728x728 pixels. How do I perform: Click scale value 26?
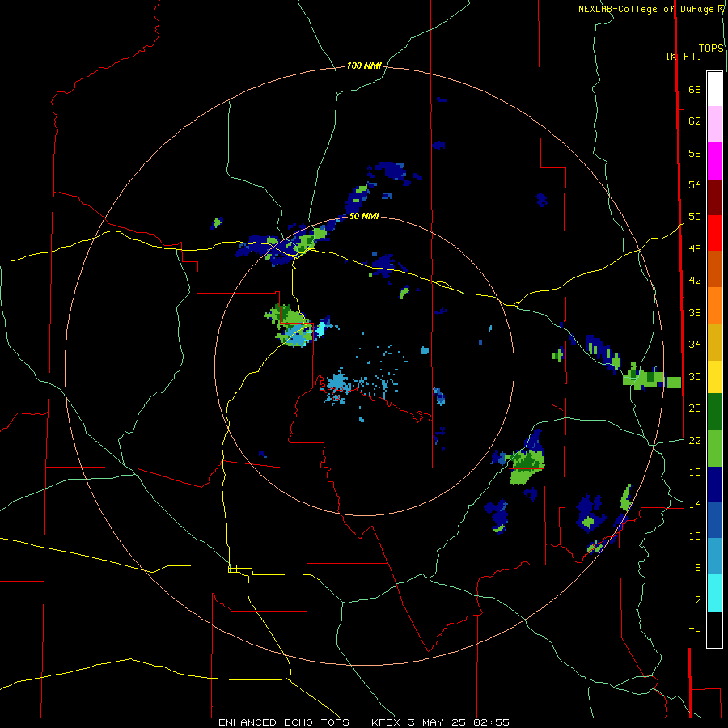[x=695, y=408]
